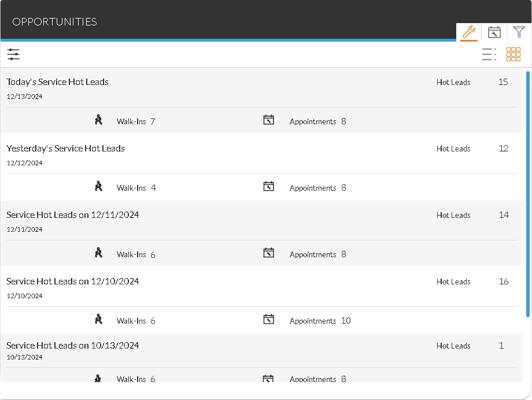Select the wrench Service tab icon
The height and width of the screenshot is (400, 532).
(469, 32)
